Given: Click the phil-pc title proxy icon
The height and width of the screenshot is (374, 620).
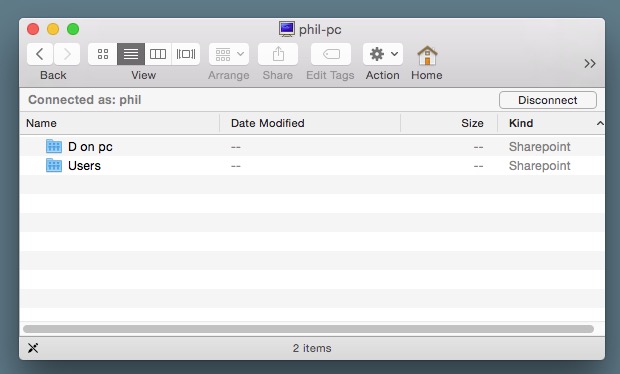Looking at the screenshot, I should pyautogui.click(x=287, y=29).
